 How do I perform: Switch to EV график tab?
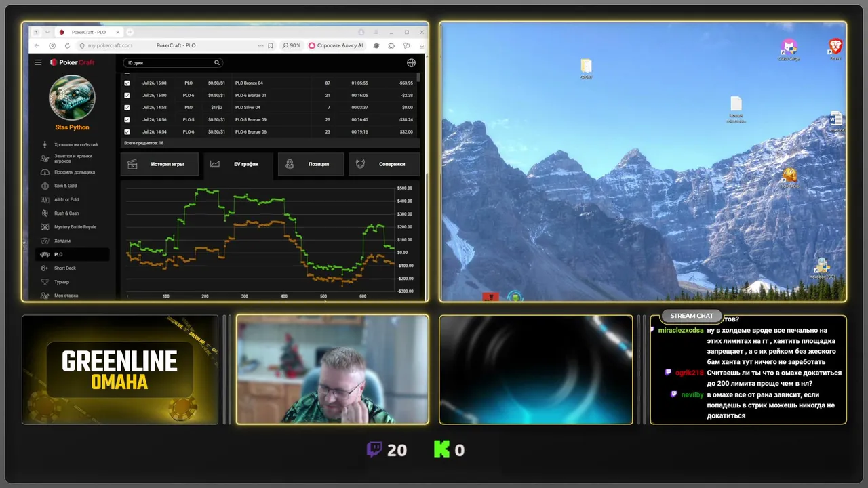(x=239, y=164)
